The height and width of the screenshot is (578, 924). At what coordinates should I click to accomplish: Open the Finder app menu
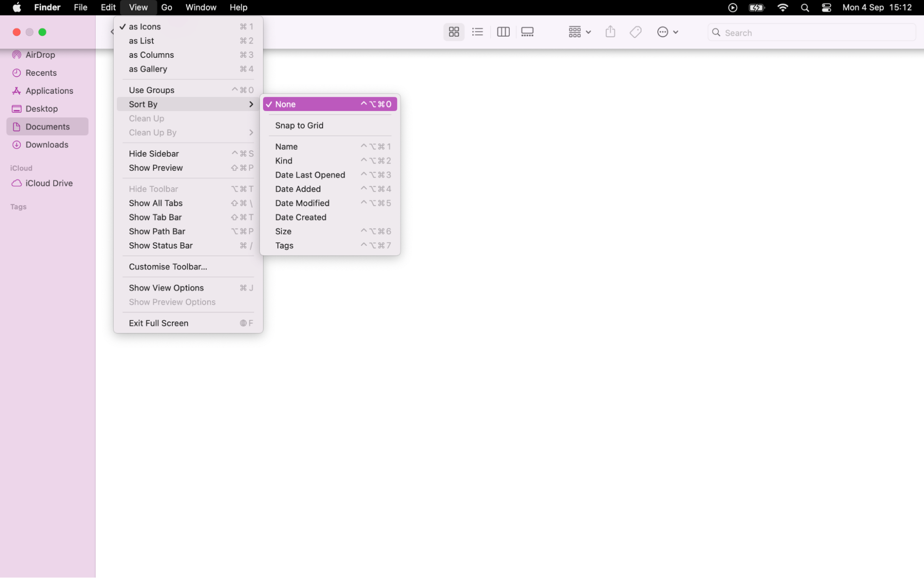(x=47, y=7)
